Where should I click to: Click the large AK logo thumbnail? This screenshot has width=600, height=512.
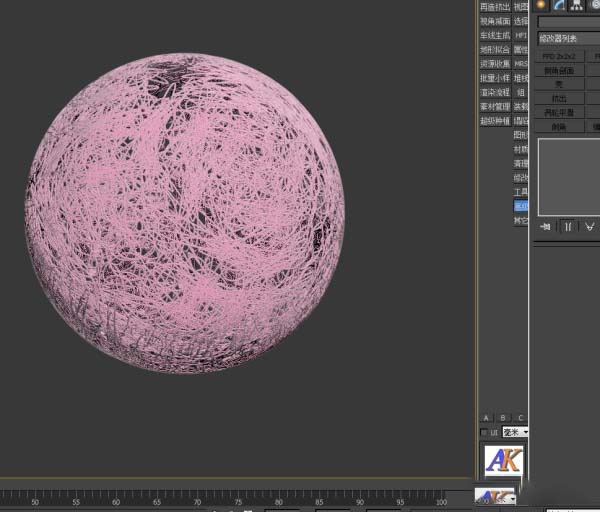[504, 461]
